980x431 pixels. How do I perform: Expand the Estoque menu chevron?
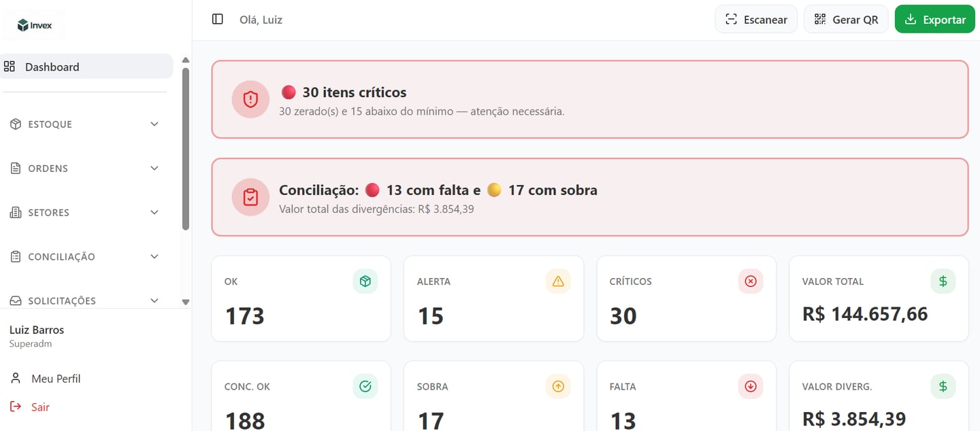(154, 124)
